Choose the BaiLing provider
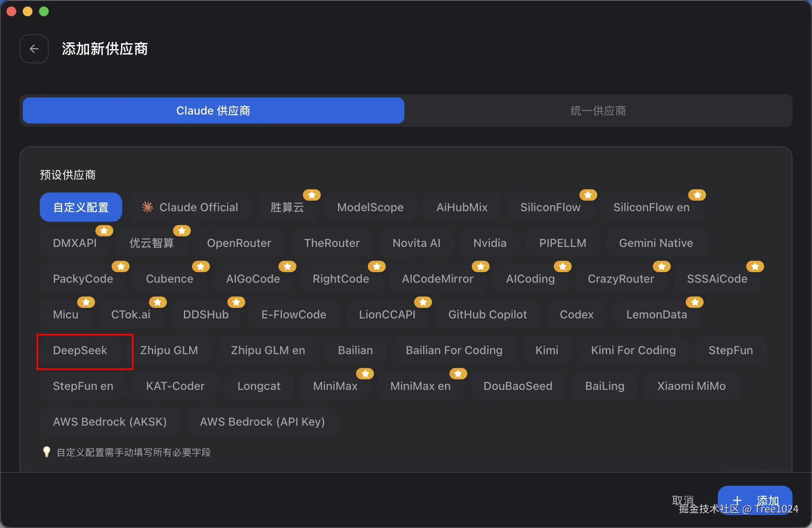Screen dimensions: 812x528 click(605, 386)
